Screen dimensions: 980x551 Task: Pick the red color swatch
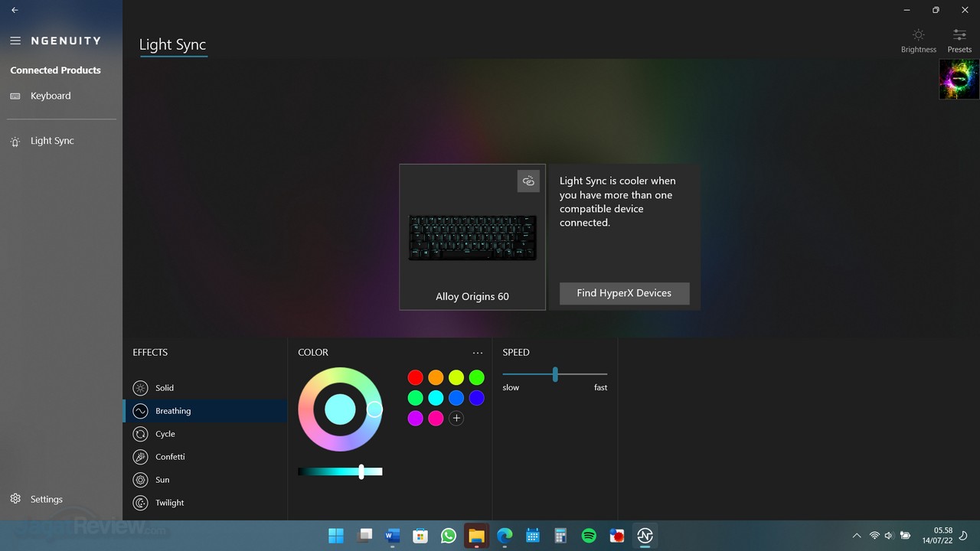coord(415,377)
